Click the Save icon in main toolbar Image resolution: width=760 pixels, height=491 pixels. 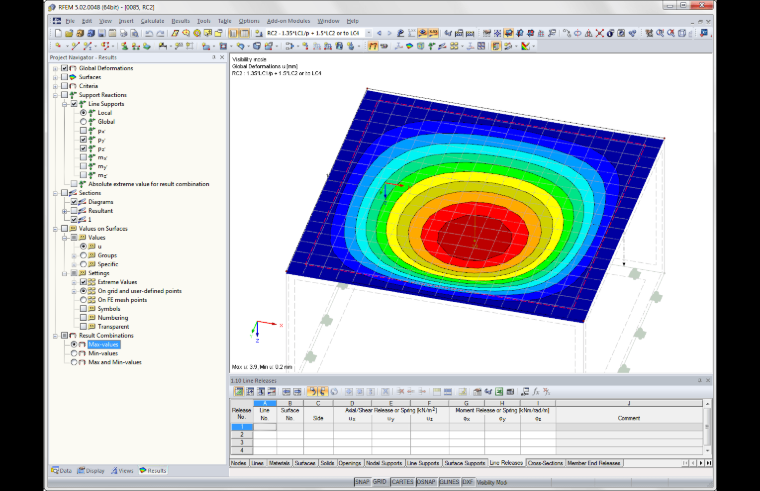(101, 33)
